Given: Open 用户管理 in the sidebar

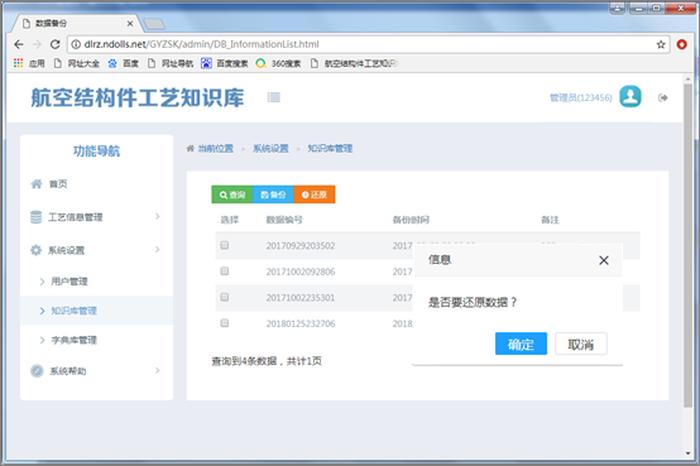Looking at the screenshot, I should click(x=69, y=281).
